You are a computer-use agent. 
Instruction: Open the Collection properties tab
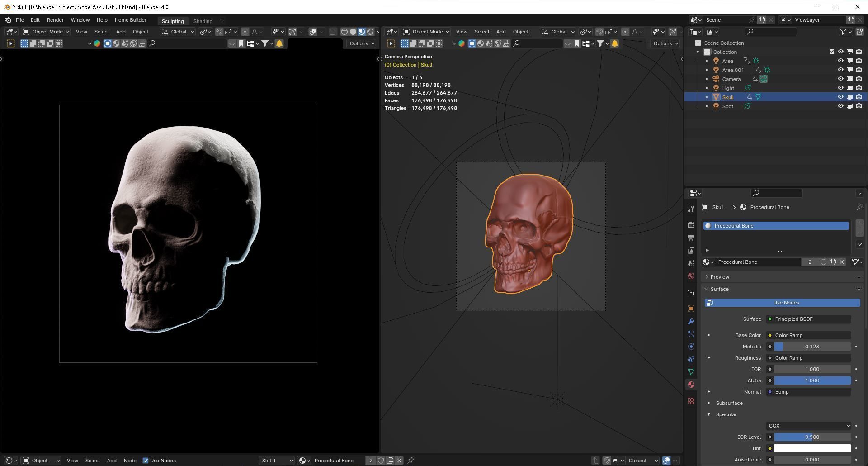[x=691, y=293]
